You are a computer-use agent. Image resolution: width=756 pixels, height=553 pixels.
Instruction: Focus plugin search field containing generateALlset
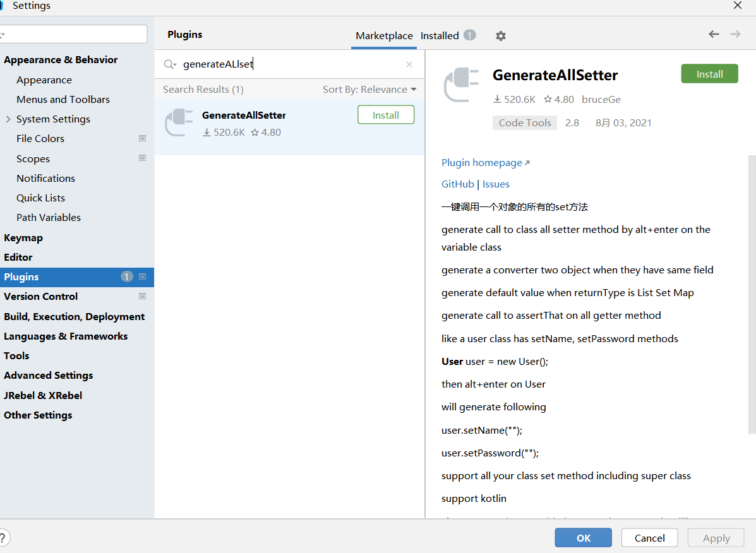click(x=289, y=64)
